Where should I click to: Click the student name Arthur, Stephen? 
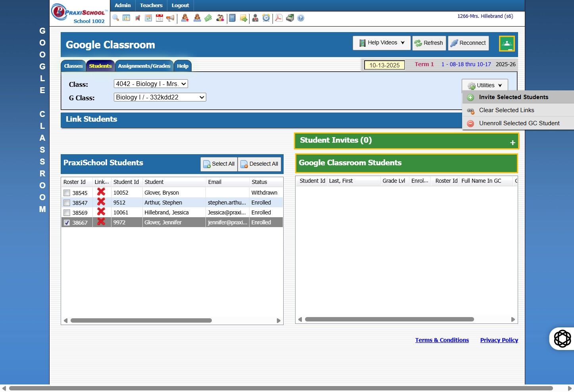pyautogui.click(x=163, y=203)
